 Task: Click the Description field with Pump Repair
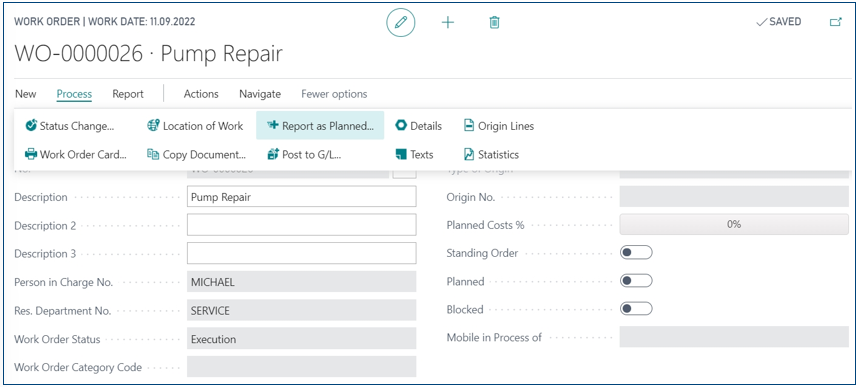tap(302, 197)
